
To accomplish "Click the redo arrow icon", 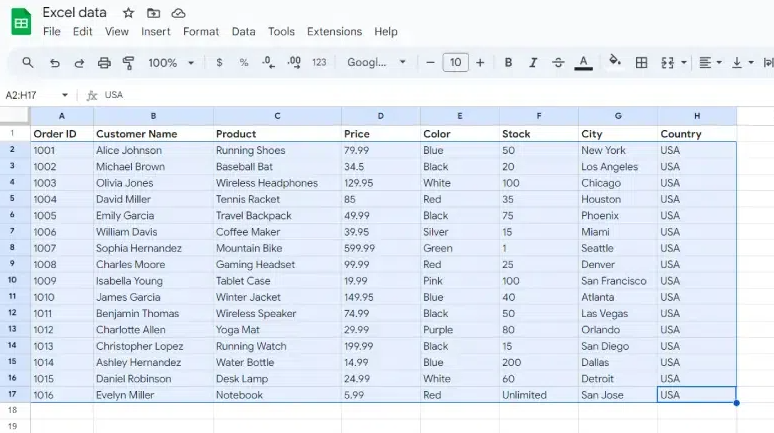I will pos(79,63).
